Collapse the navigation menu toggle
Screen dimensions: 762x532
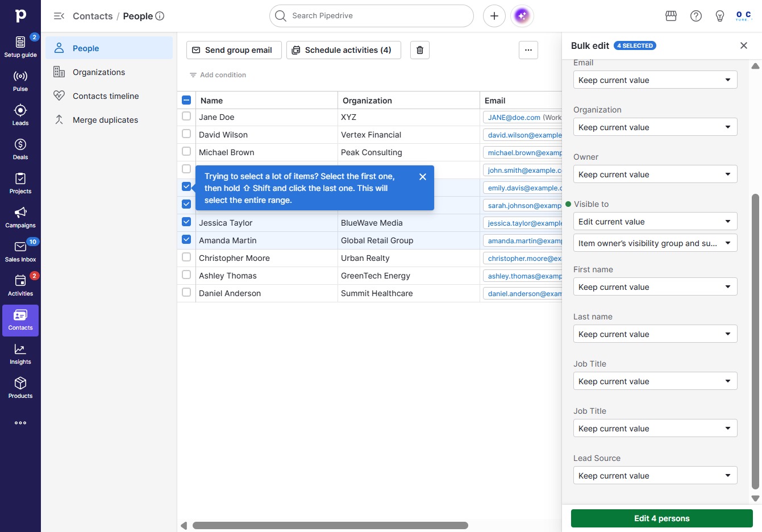[59, 16]
